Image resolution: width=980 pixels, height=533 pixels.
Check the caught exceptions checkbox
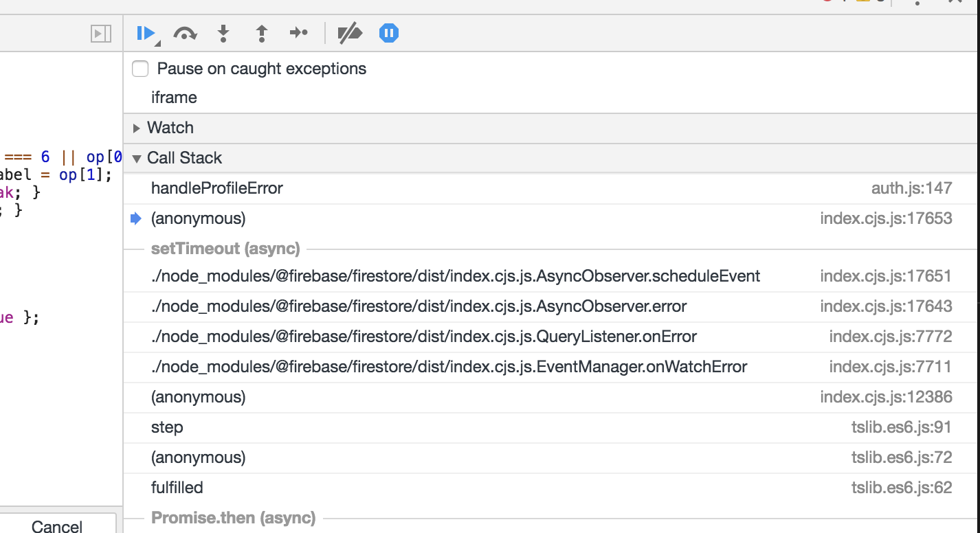click(x=140, y=69)
